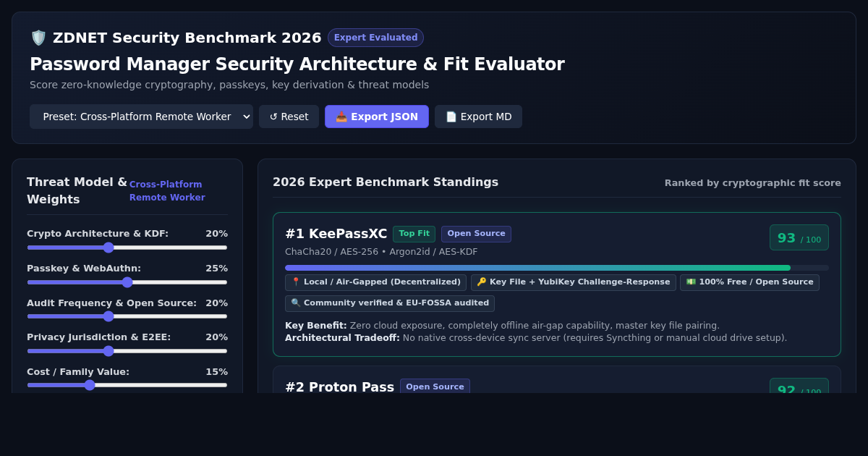Open the Preset dropdown for Cross-Platform Remote Worker
This screenshot has height=456, width=868.
coord(141,117)
